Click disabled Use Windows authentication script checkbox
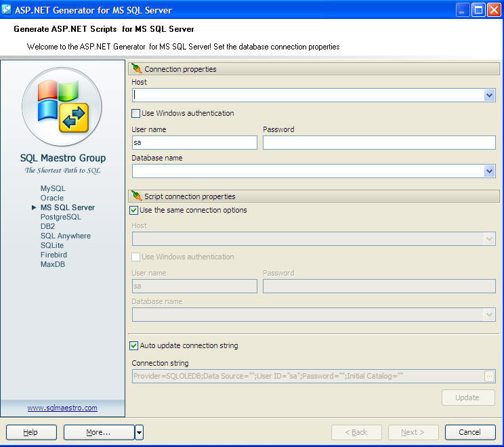Screen dimensions: 504x447 point(135,257)
